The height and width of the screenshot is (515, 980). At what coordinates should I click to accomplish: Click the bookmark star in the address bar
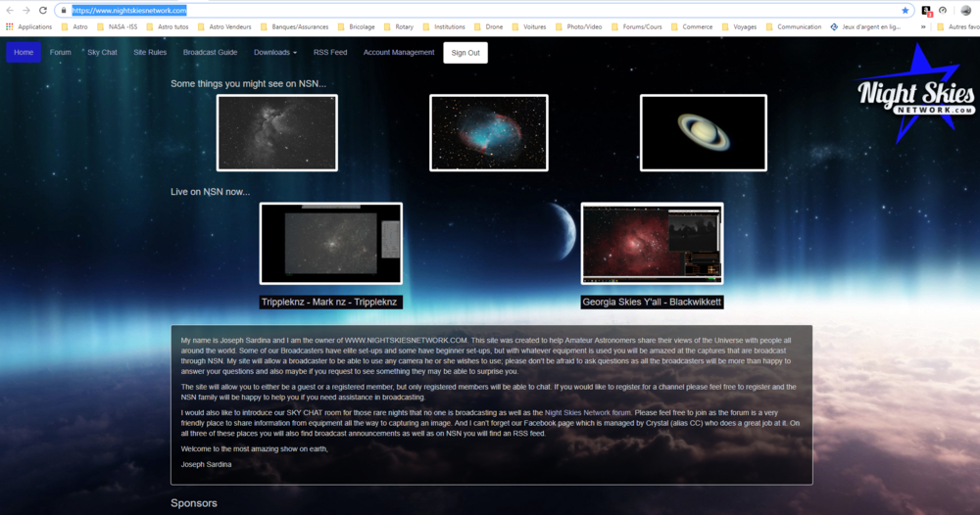point(905,11)
